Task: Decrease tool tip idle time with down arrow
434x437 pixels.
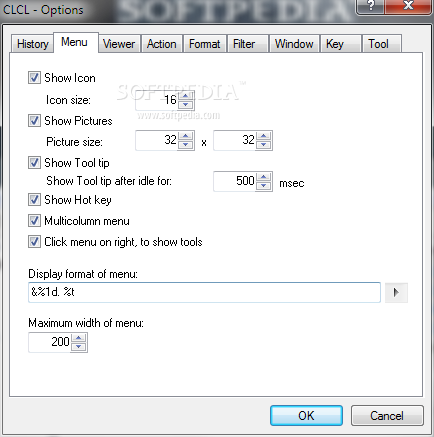Action: click(x=264, y=186)
